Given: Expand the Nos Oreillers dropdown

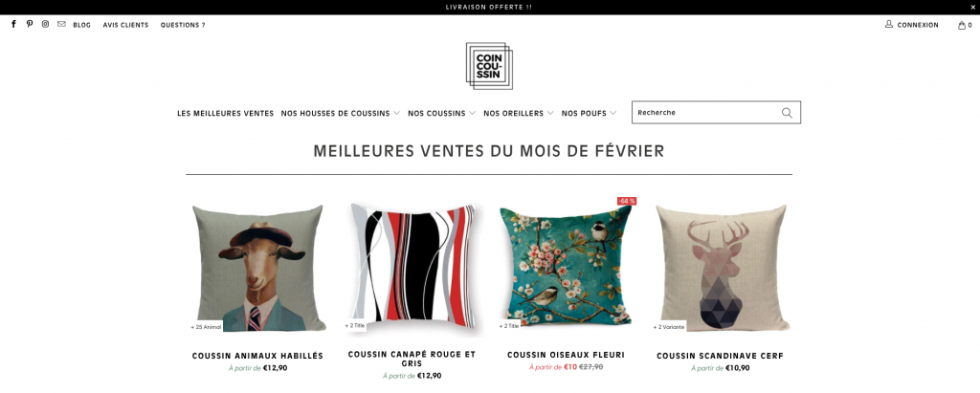Looking at the screenshot, I should pyautogui.click(x=518, y=113).
